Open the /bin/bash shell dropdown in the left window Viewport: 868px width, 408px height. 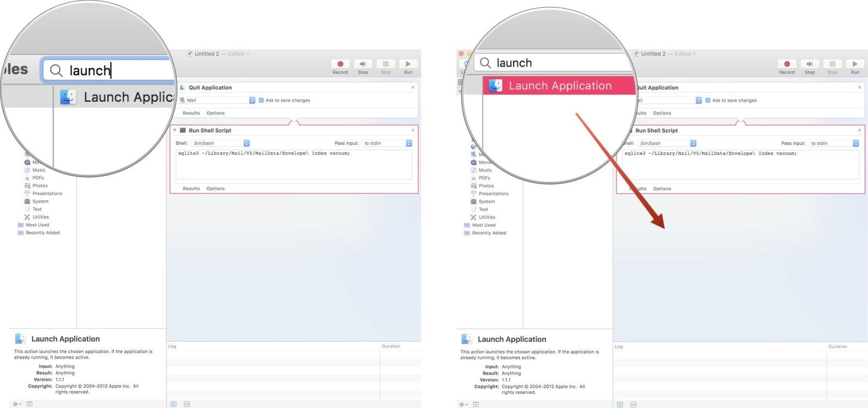221,143
